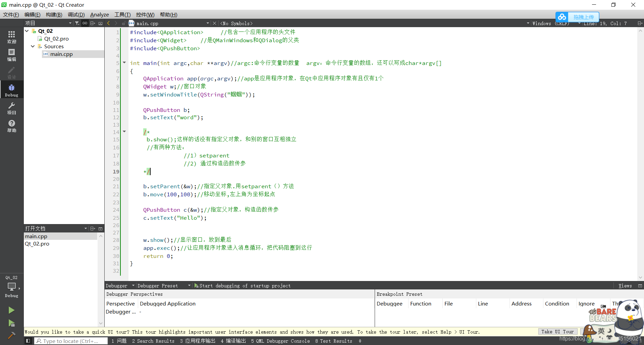Collapse the Sources folder
The width and height of the screenshot is (644, 345).
pos(33,46)
